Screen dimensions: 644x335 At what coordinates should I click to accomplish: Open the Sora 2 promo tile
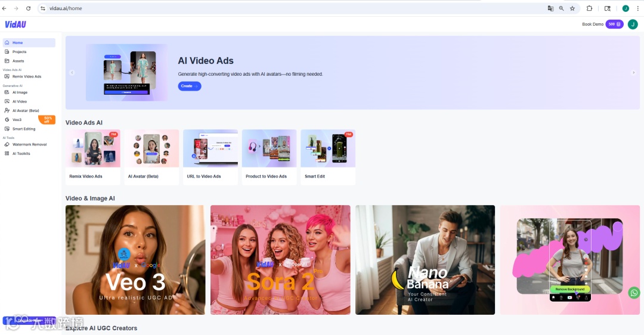[280, 260]
